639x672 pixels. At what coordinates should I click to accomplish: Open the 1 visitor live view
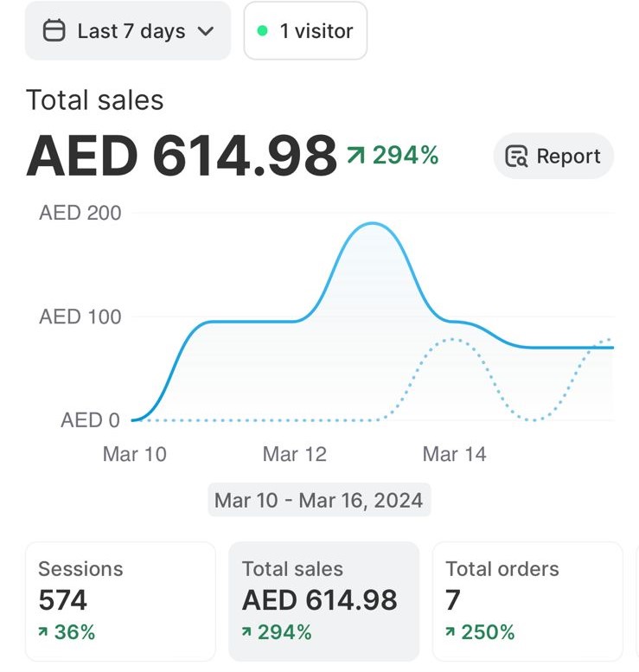click(x=305, y=31)
